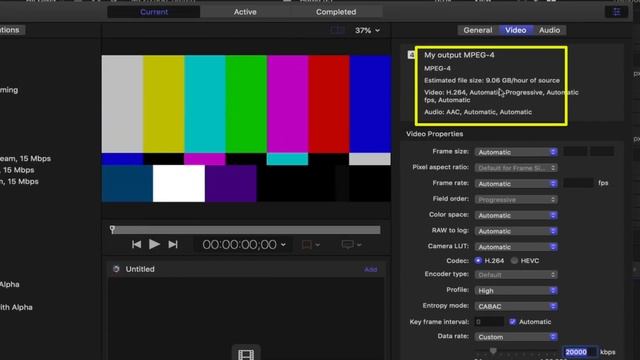Click the Field order Progressive dropdown

click(516, 200)
